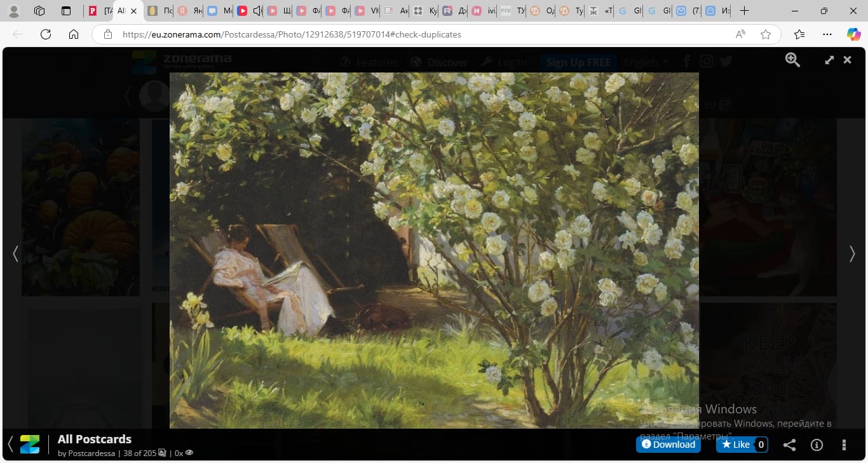Show photo info icon
This screenshot has height=463, width=868.
tap(817, 445)
